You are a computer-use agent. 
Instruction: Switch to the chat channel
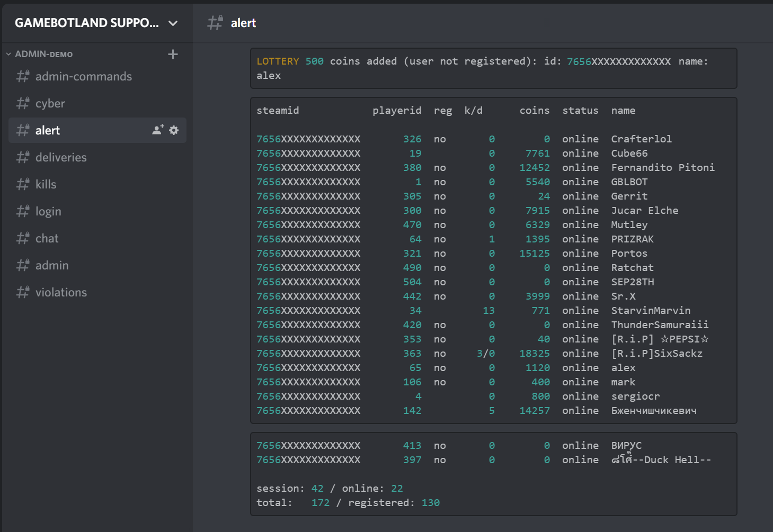pyautogui.click(x=97, y=238)
